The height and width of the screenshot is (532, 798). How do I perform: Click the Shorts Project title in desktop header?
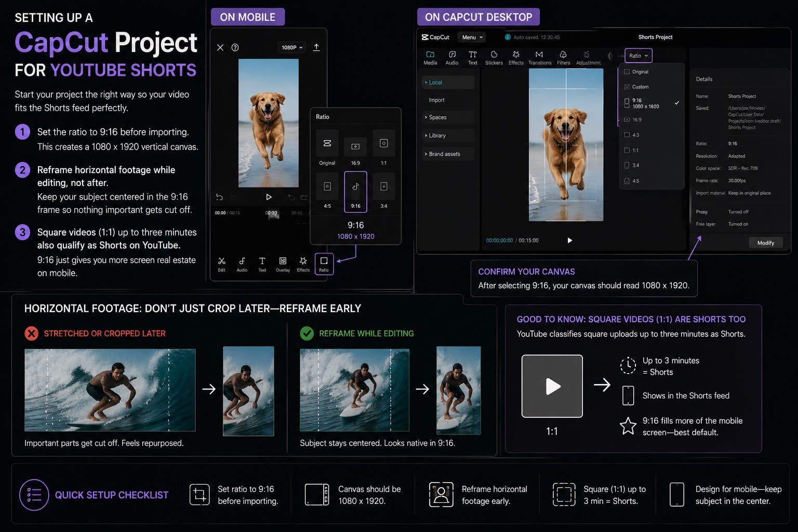click(655, 37)
